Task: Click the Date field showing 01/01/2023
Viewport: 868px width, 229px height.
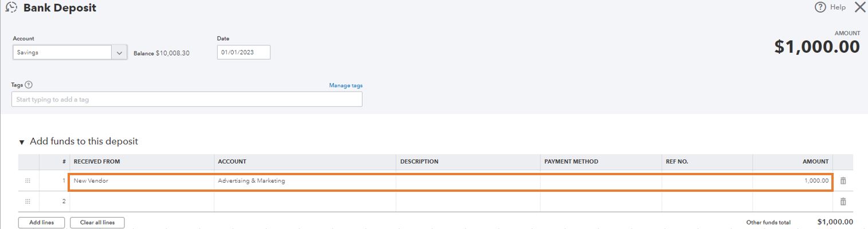Action: tap(243, 53)
